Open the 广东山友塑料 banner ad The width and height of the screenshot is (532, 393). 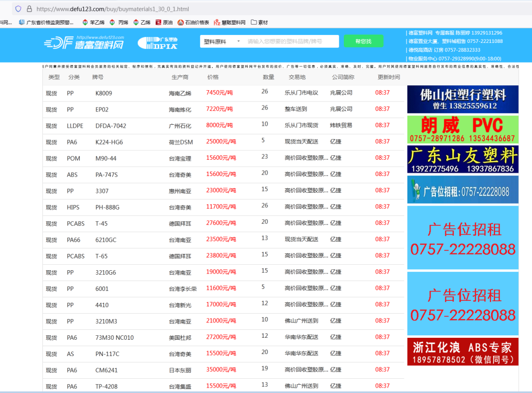[463, 159]
